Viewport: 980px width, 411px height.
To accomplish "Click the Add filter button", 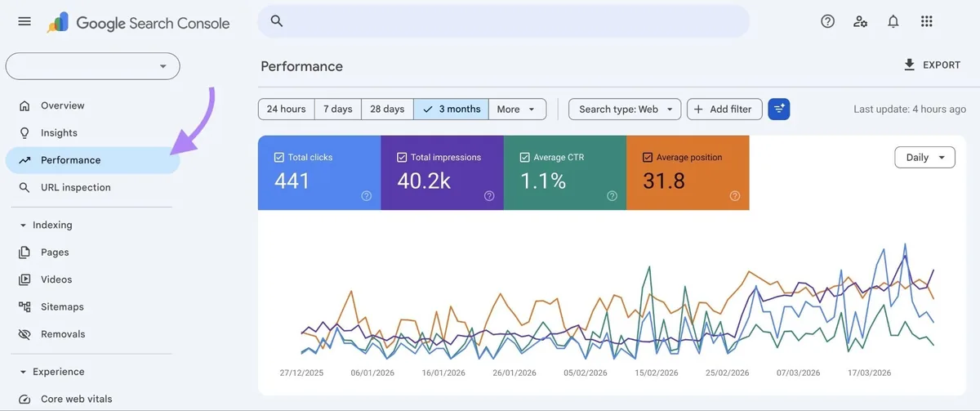I will point(725,109).
